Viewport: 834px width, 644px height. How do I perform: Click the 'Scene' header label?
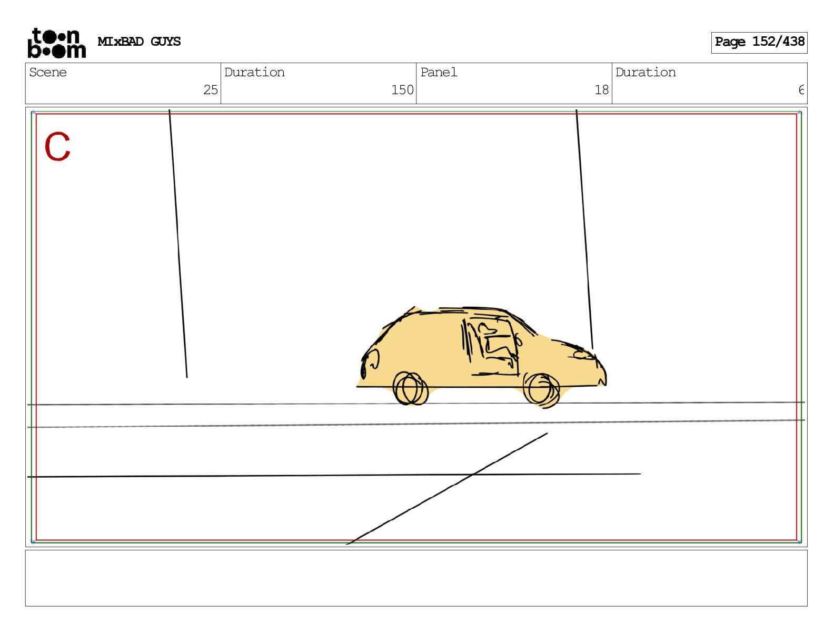pos(48,72)
